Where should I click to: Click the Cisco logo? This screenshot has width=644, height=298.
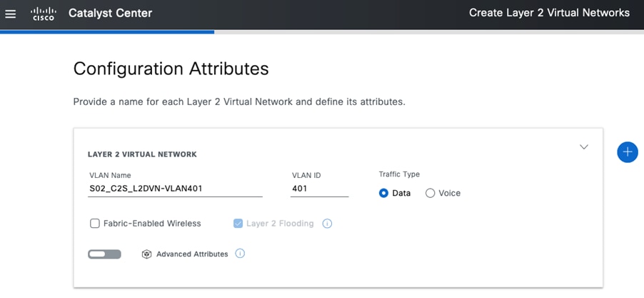click(43, 14)
